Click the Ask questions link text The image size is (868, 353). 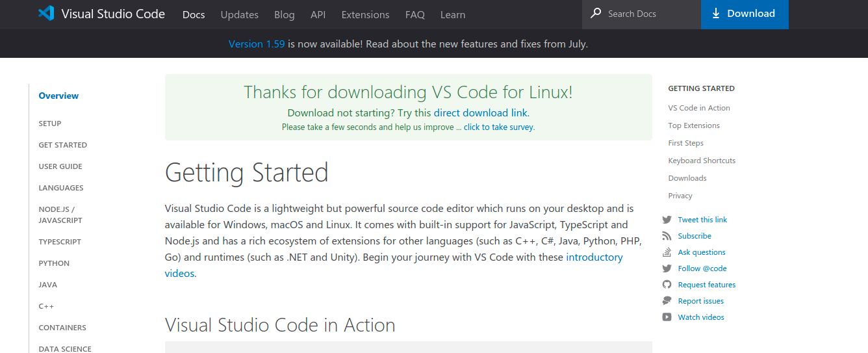[x=702, y=252]
